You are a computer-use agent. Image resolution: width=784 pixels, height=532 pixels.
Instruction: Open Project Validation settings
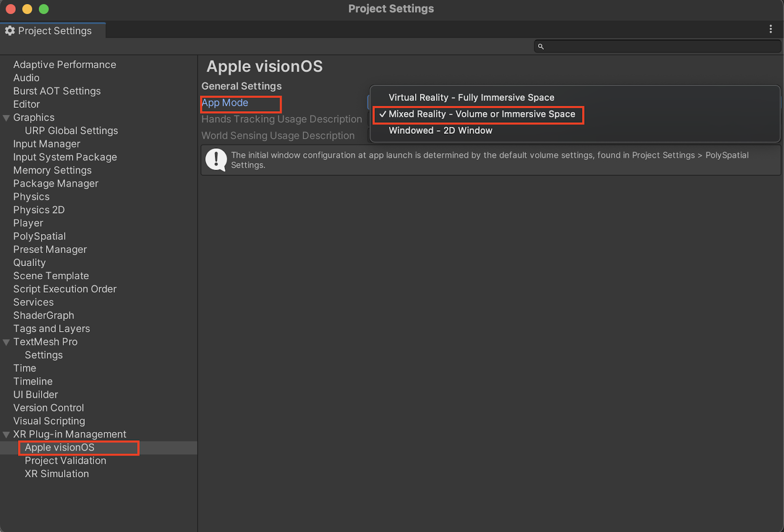pyautogui.click(x=65, y=460)
